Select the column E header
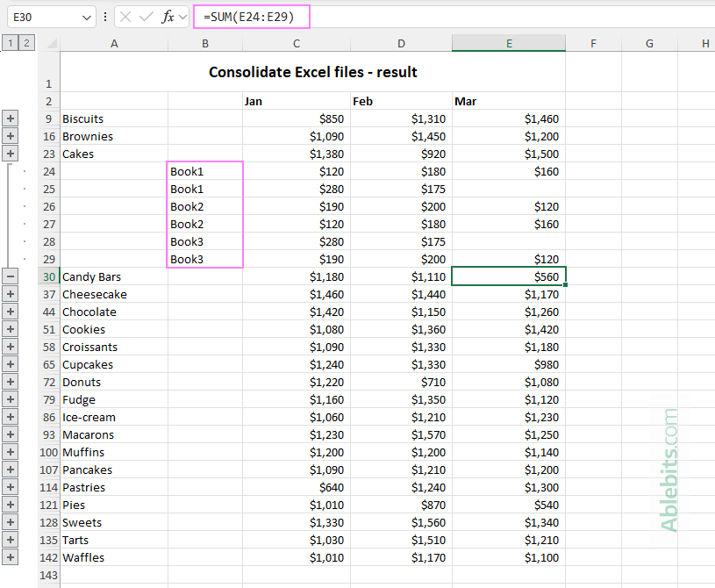The image size is (715, 588). (x=509, y=42)
